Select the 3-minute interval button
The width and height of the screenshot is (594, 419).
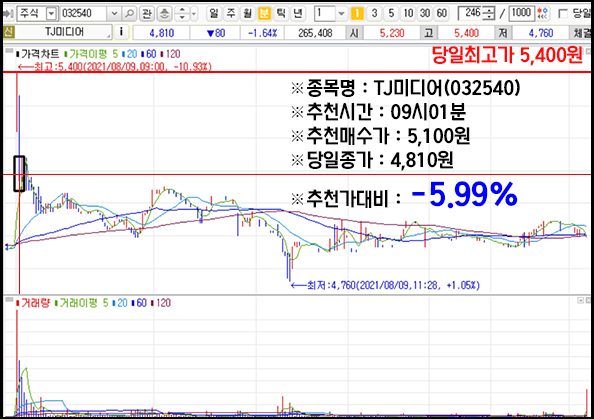click(x=374, y=14)
